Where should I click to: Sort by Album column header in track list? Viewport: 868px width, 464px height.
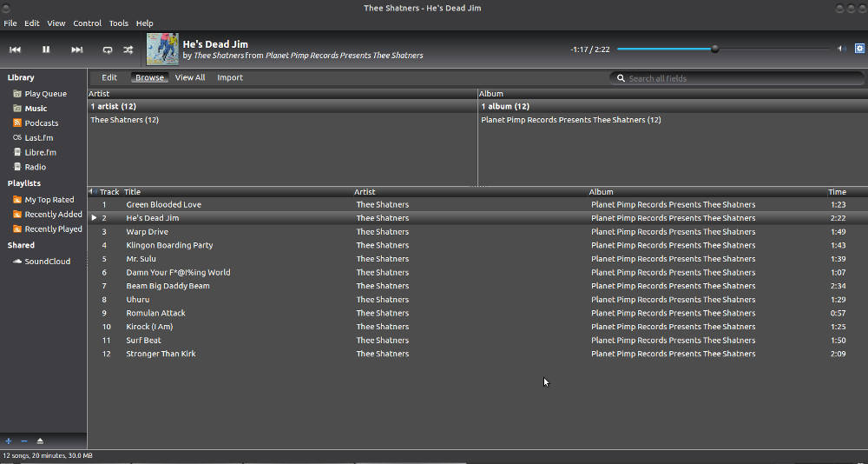(707, 192)
